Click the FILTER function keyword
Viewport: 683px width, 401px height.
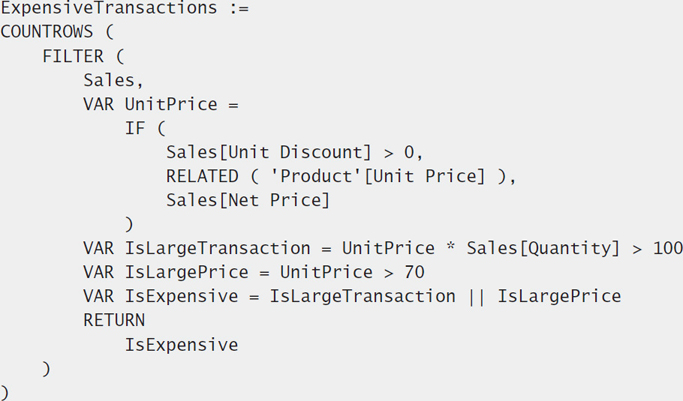click(x=73, y=56)
